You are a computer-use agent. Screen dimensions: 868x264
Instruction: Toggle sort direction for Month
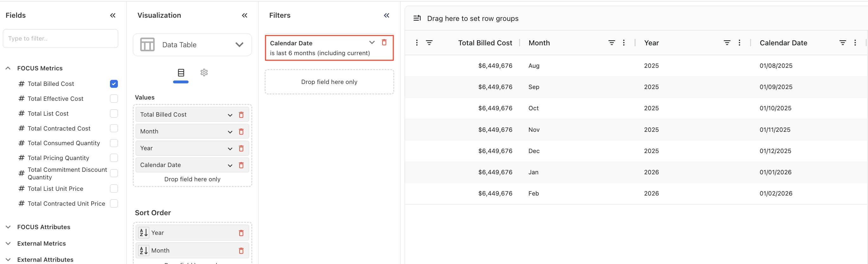[144, 250]
